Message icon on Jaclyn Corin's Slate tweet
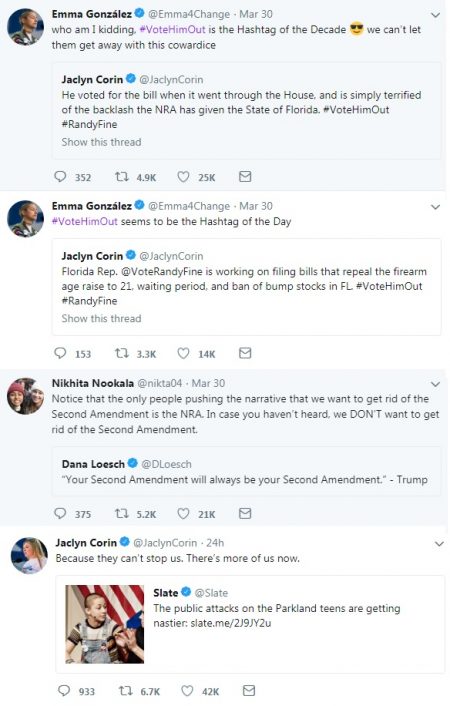The width and height of the screenshot is (450, 706). pos(249,690)
